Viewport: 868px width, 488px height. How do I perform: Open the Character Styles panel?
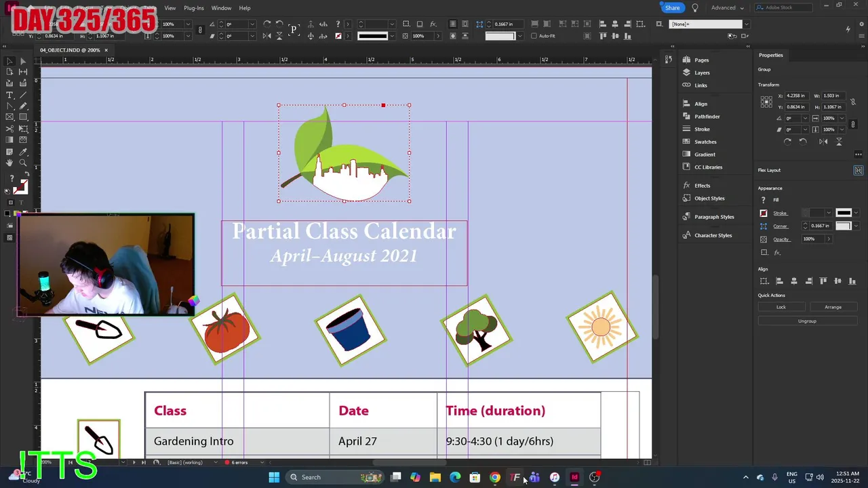click(713, 235)
